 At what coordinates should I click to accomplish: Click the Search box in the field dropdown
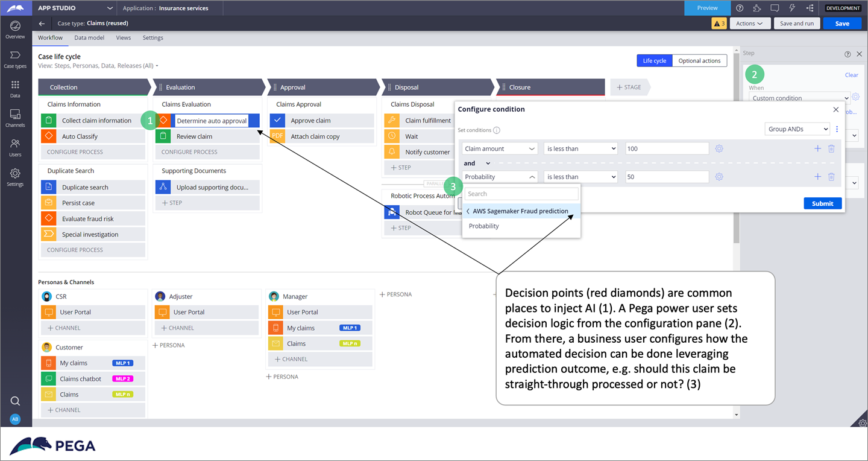(521, 194)
